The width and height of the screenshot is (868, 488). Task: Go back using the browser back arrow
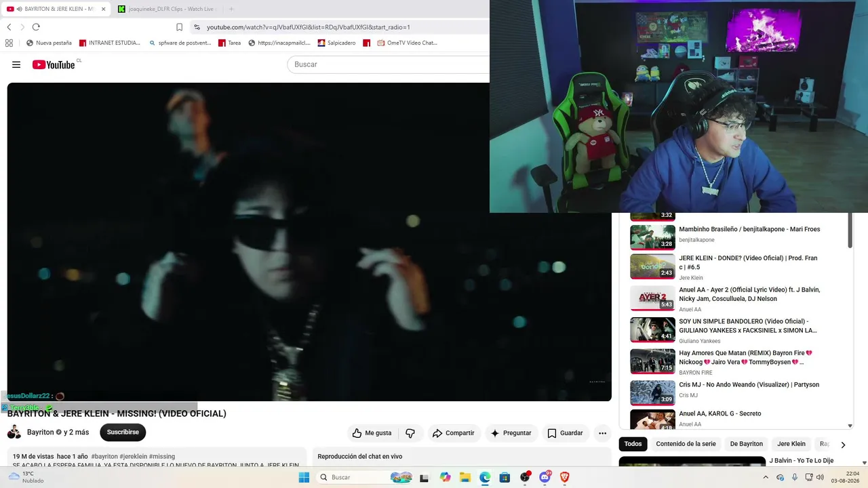pyautogui.click(x=9, y=27)
